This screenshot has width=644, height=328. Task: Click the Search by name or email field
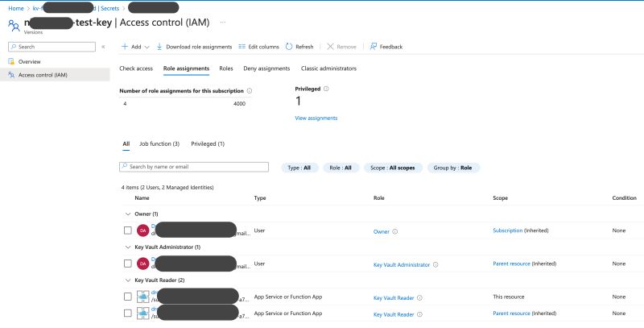[194, 167]
